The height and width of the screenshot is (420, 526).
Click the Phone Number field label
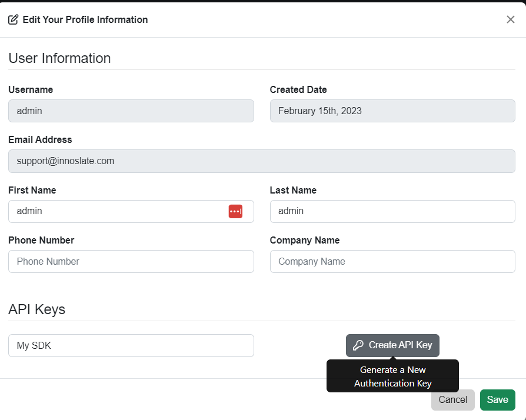[41, 240]
